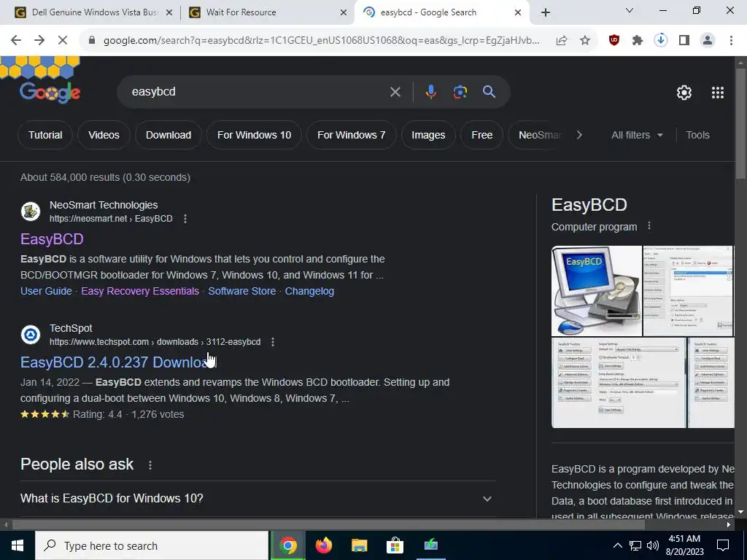Screen dimensions: 747x560
Task: Open File Explorer from the taskbar
Action: click(359, 545)
